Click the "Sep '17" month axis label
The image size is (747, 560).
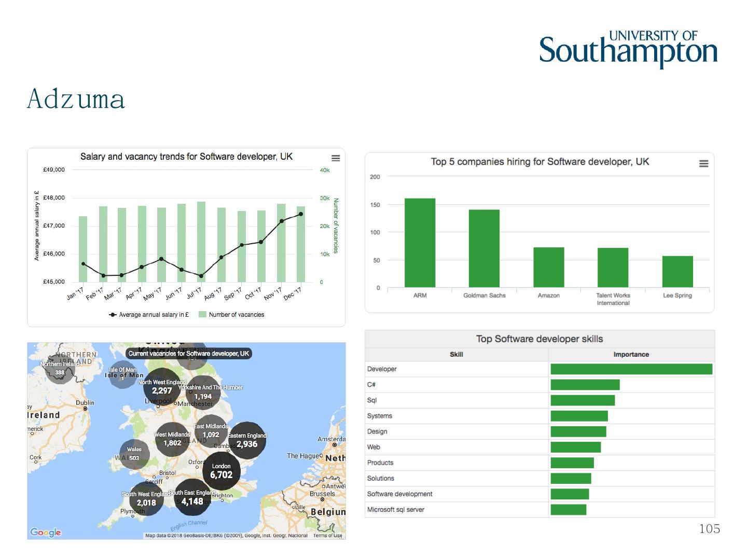pos(233,293)
